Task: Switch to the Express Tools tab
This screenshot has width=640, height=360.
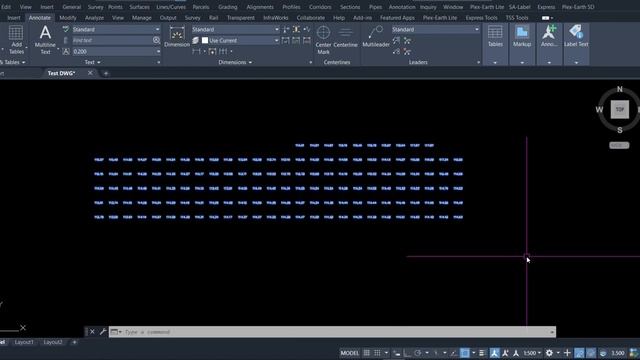Action: coord(481,18)
